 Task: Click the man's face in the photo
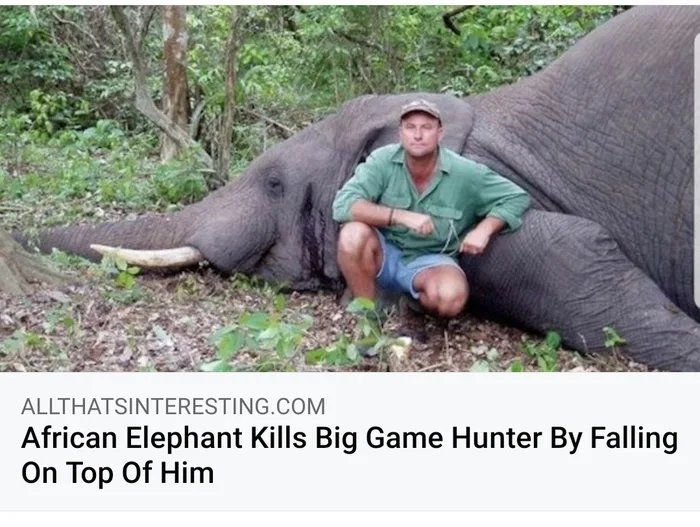click(420, 135)
